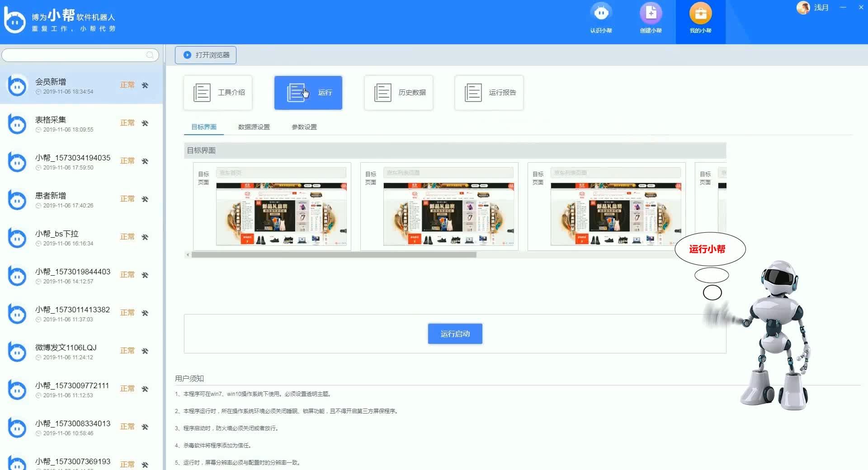Viewport: 868px width, 470px height.
Task: Click the robot icon for 小帮_bs下拉
Action: click(17, 237)
